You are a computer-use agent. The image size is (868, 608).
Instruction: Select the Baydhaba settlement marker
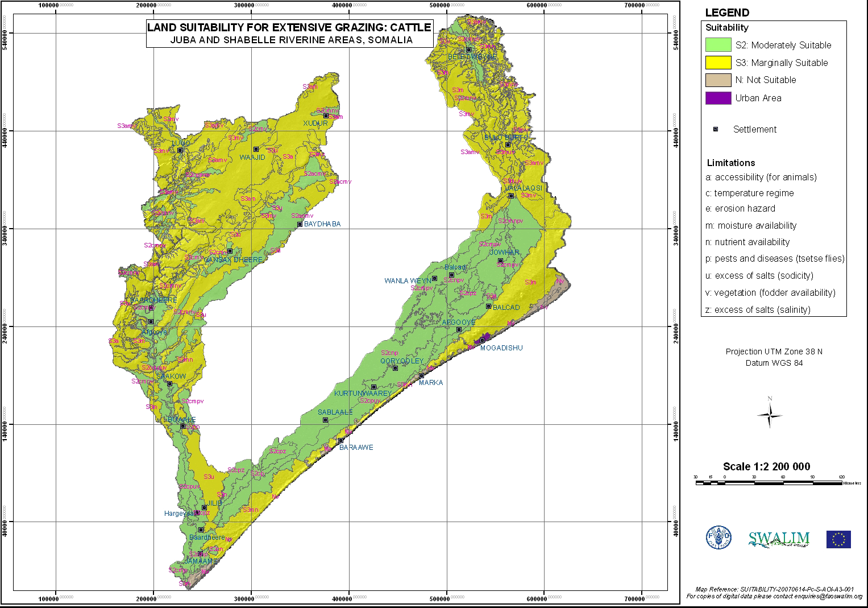click(300, 224)
